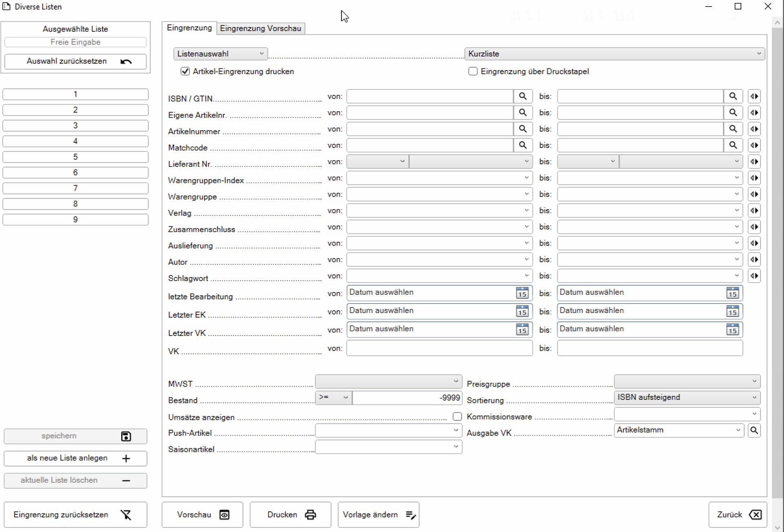Click Eingrenzung zurücksetzen button
Viewport: 784px width, 532px height.
(x=75, y=515)
